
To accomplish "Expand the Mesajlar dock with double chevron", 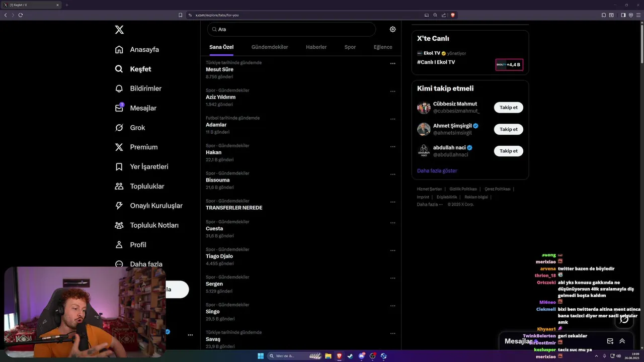I will pos(622,341).
